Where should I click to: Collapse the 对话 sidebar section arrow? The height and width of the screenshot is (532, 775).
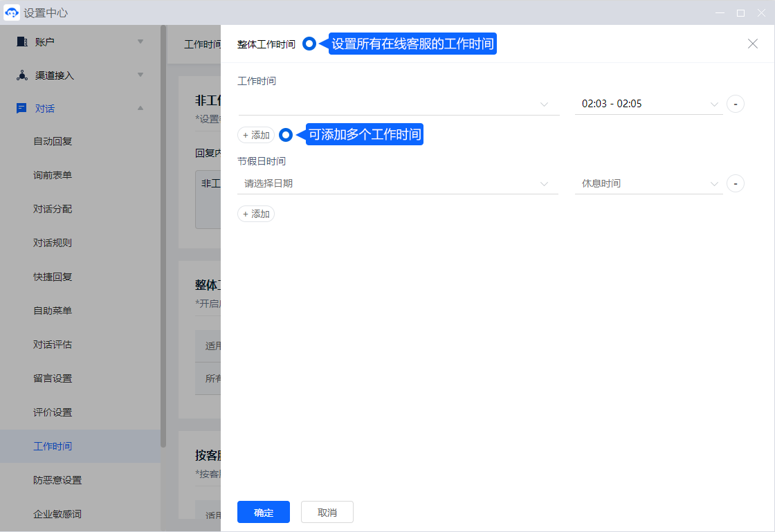[140, 109]
